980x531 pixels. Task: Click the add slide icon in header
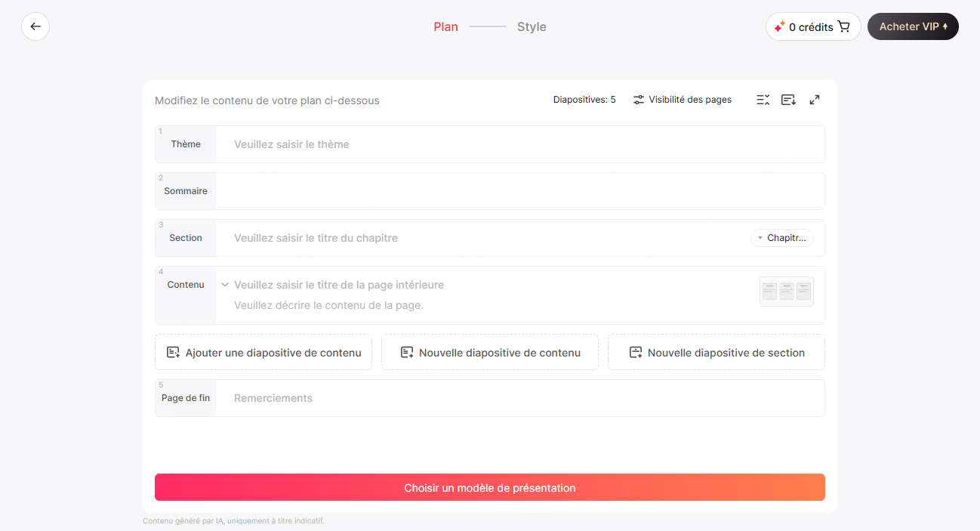coord(788,100)
